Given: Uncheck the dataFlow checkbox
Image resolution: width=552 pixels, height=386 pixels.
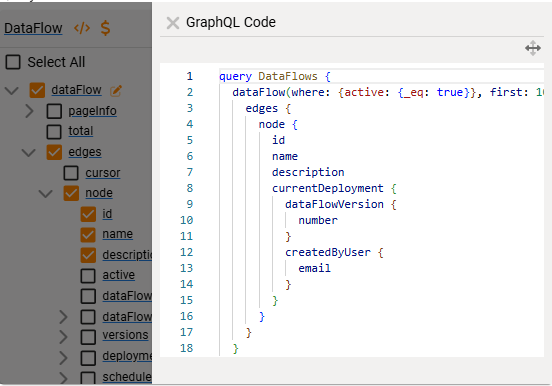Looking at the screenshot, I should coord(37,90).
